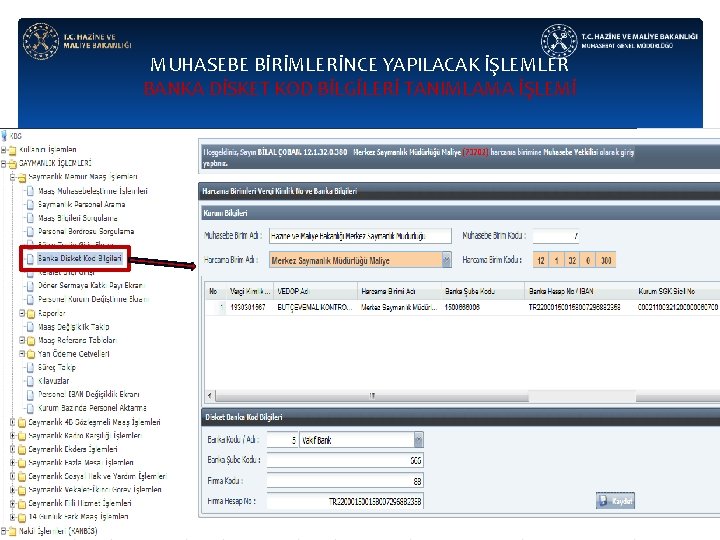Select Saymanlık Sosyal Hak ve Yardım İşlemleri
720x540 pixels.
(x=97, y=476)
